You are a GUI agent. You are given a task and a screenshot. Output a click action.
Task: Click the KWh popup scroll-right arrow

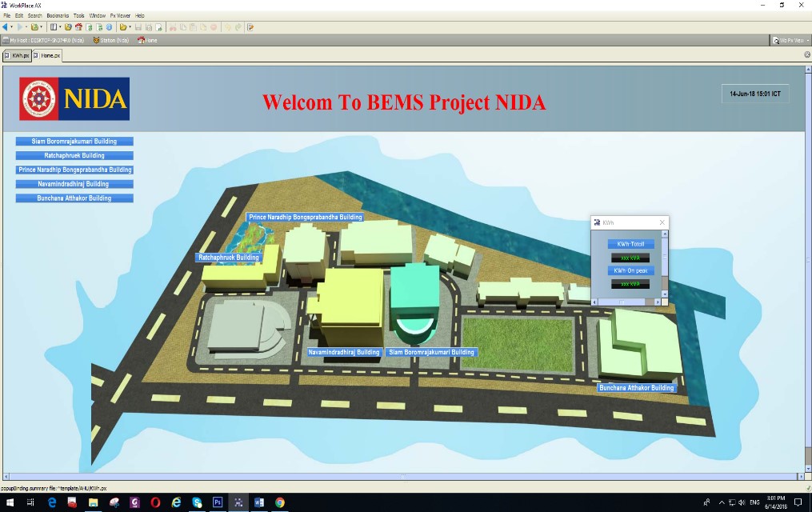pyautogui.click(x=658, y=302)
